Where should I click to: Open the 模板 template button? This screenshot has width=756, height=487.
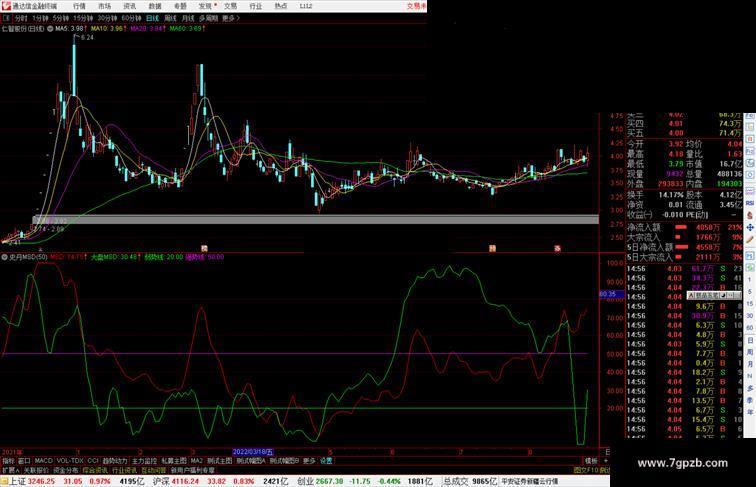[591, 461]
